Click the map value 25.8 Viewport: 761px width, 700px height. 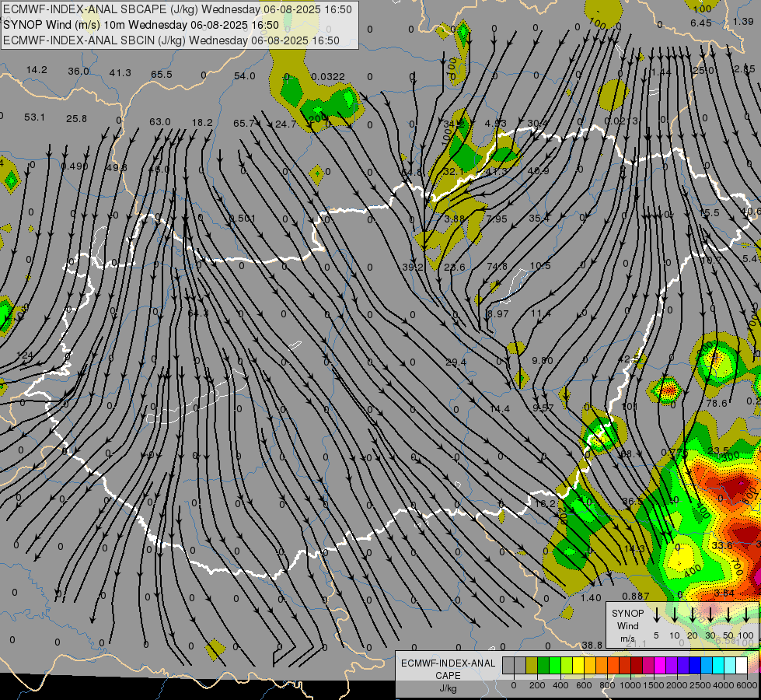tap(76, 118)
